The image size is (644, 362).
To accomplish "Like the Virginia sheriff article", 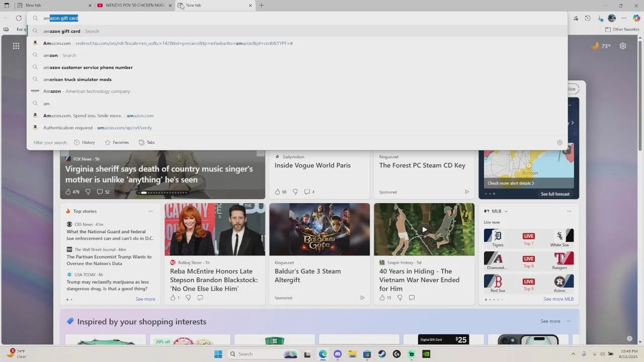I will coord(68,192).
